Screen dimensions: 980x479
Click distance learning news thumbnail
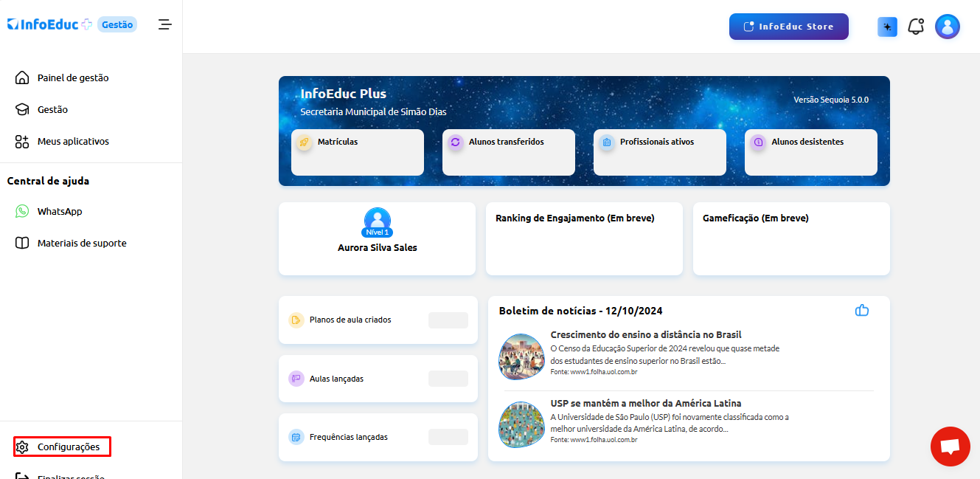pyautogui.click(x=521, y=356)
